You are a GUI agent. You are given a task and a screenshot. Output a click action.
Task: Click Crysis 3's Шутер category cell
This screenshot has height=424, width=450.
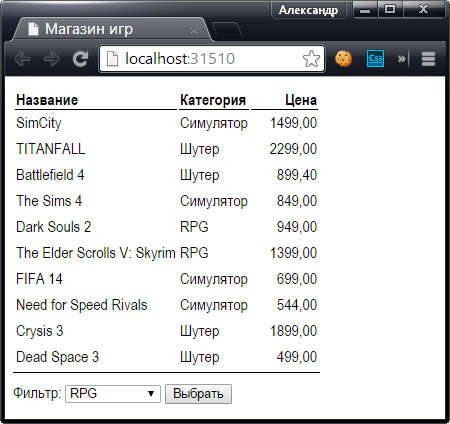(x=200, y=331)
